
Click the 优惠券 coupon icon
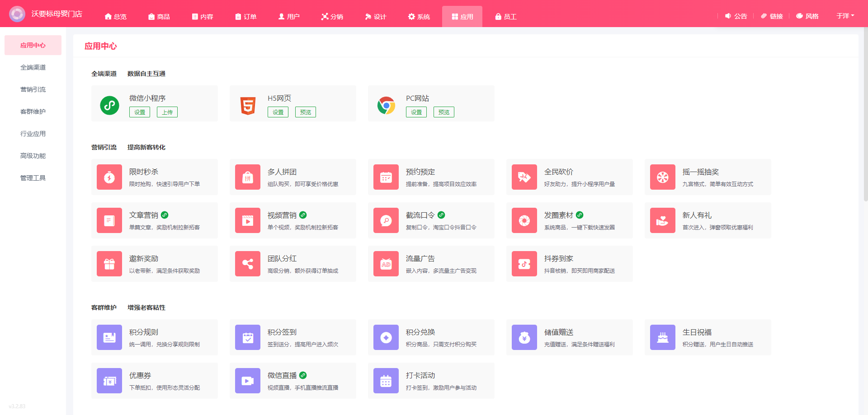pyautogui.click(x=109, y=381)
